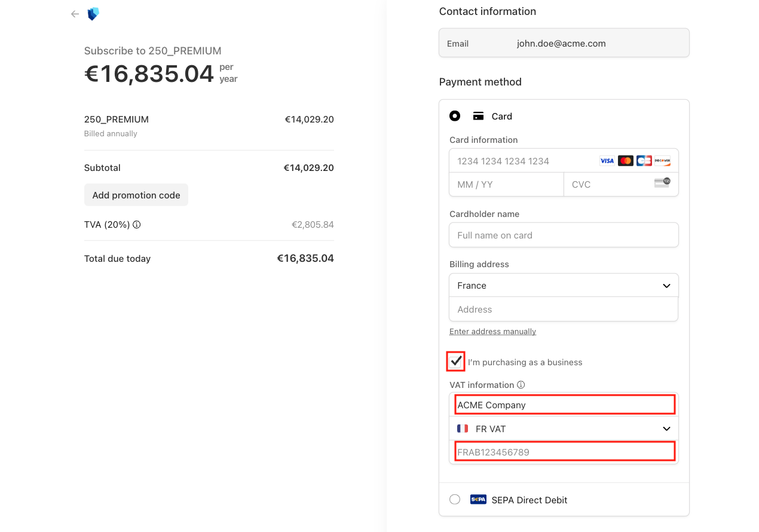Click the Full name on card field
The width and height of the screenshot is (759, 532).
tap(564, 235)
